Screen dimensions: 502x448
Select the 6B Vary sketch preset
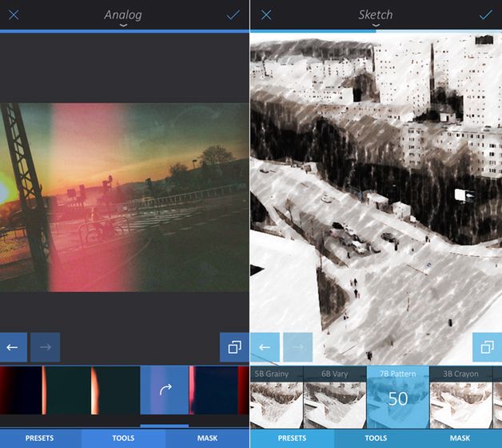click(x=335, y=398)
